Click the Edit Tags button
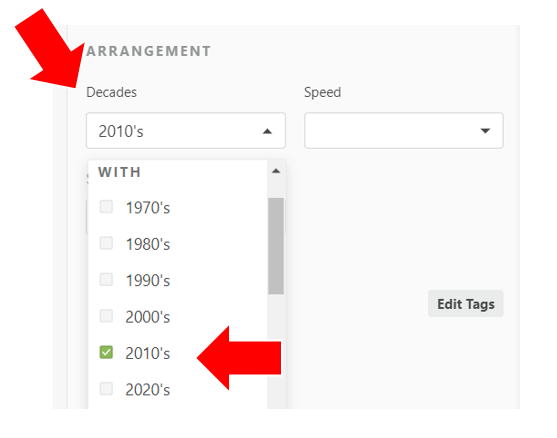The image size is (557, 438). [466, 304]
